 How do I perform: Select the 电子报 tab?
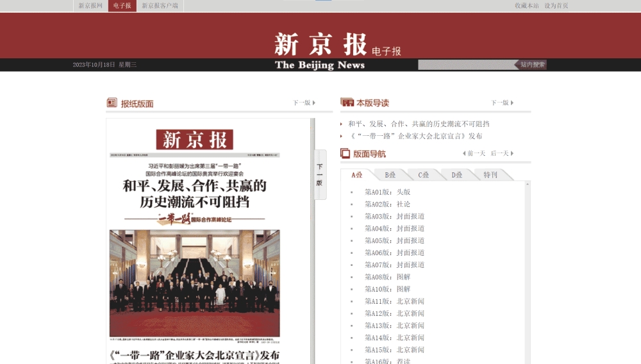122,6
